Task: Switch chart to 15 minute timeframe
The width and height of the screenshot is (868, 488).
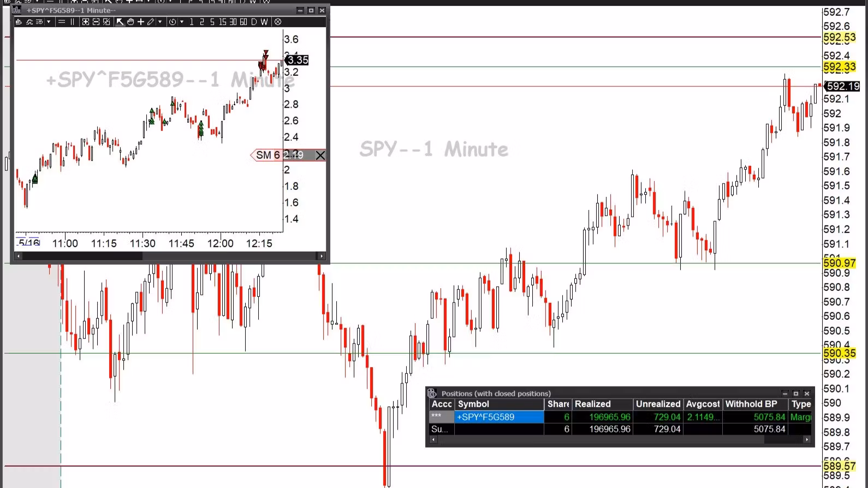Action: (222, 22)
